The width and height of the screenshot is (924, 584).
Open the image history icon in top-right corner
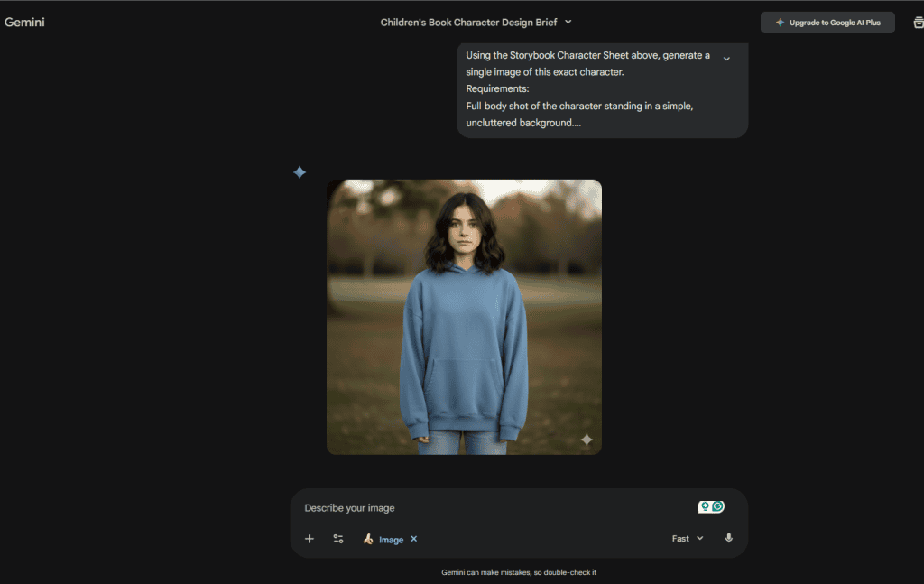coord(916,22)
